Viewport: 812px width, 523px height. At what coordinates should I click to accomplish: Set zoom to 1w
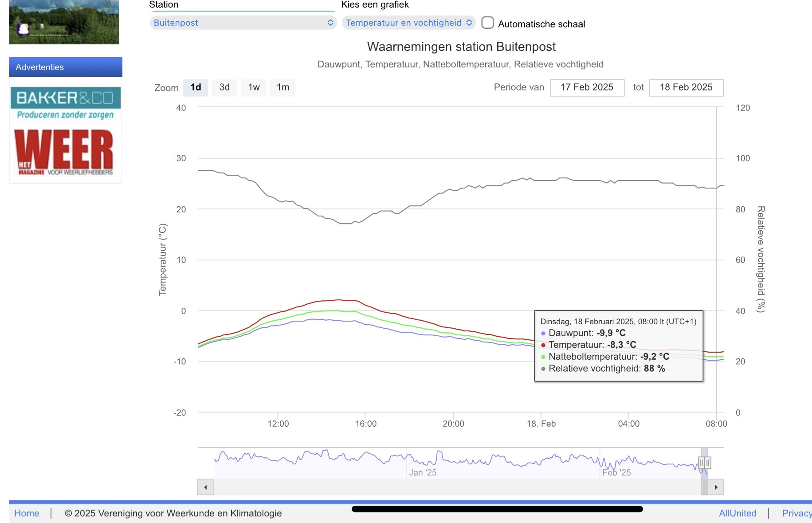(x=254, y=87)
